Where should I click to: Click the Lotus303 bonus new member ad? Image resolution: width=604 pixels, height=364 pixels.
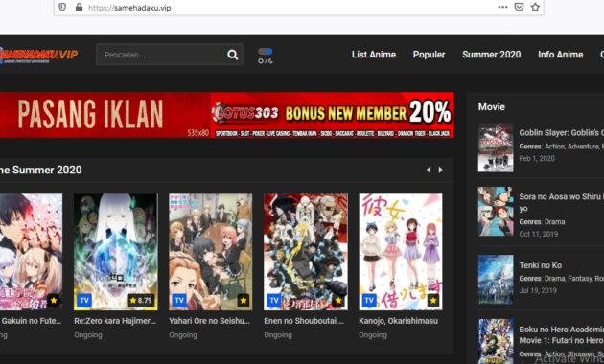point(333,115)
